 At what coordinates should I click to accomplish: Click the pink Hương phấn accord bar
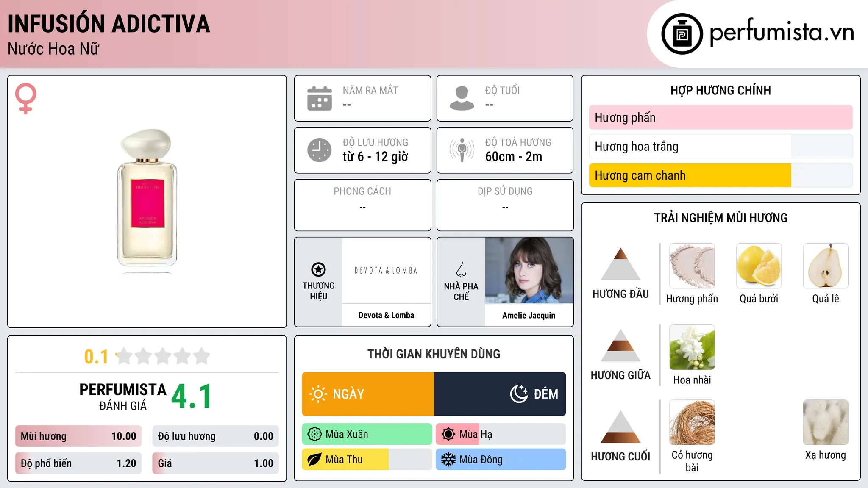coord(721,117)
